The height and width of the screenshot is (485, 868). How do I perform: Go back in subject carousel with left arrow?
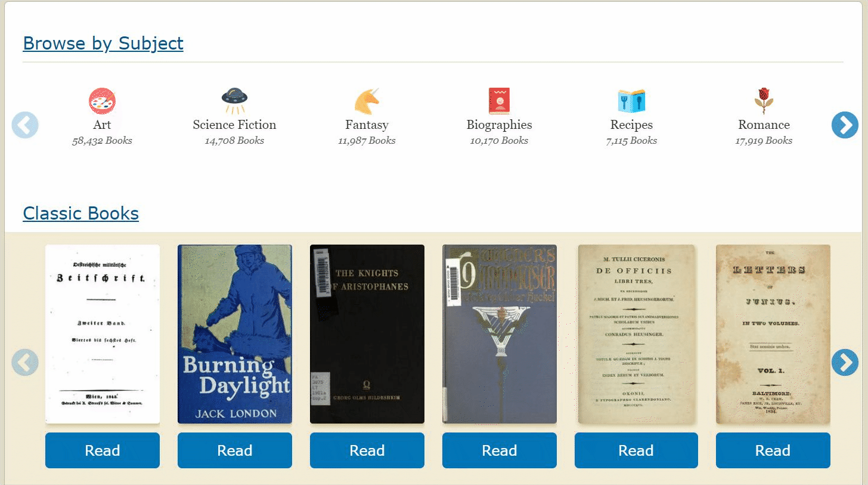point(25,125)
